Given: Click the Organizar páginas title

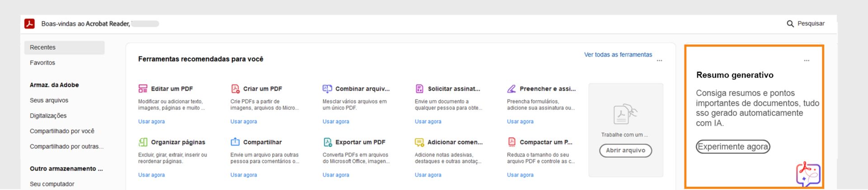Looking at the screenshot, I should point(178,142).
